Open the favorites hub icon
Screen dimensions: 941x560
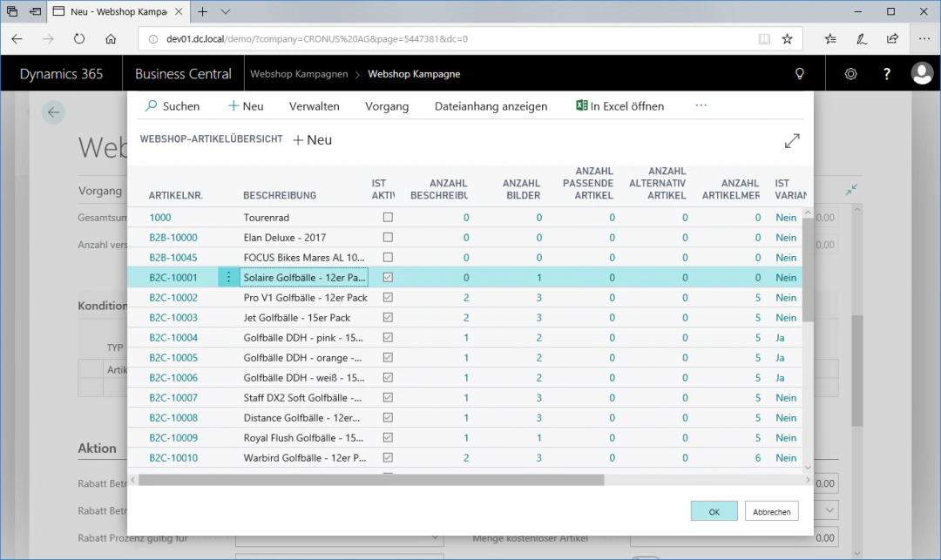click(830, 39)
